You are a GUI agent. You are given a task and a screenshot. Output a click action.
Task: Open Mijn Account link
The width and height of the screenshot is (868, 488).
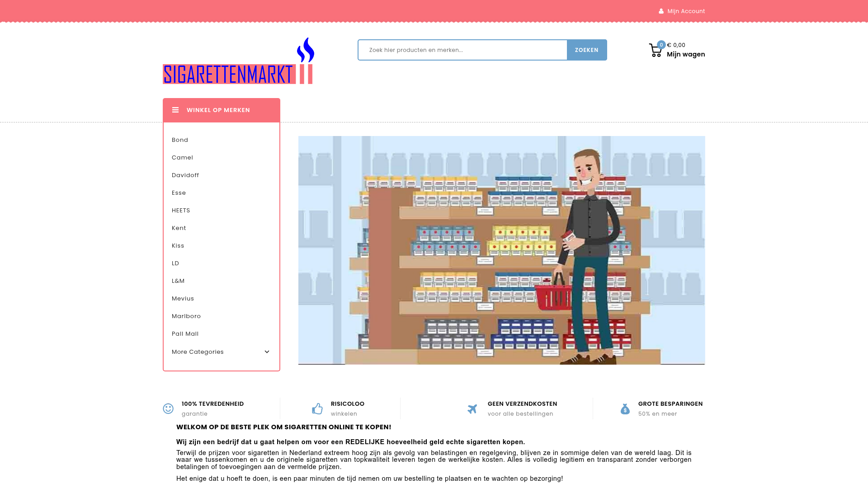click(686, 11)
